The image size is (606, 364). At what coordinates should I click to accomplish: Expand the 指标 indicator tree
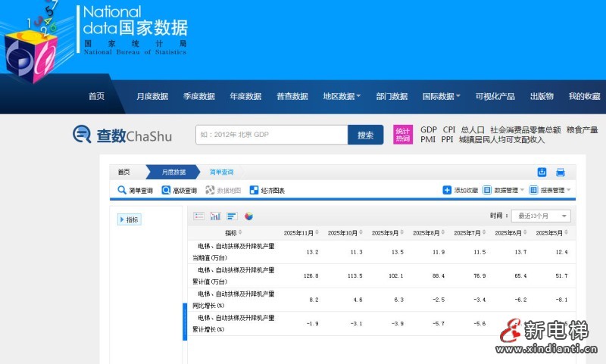(129, 219)
